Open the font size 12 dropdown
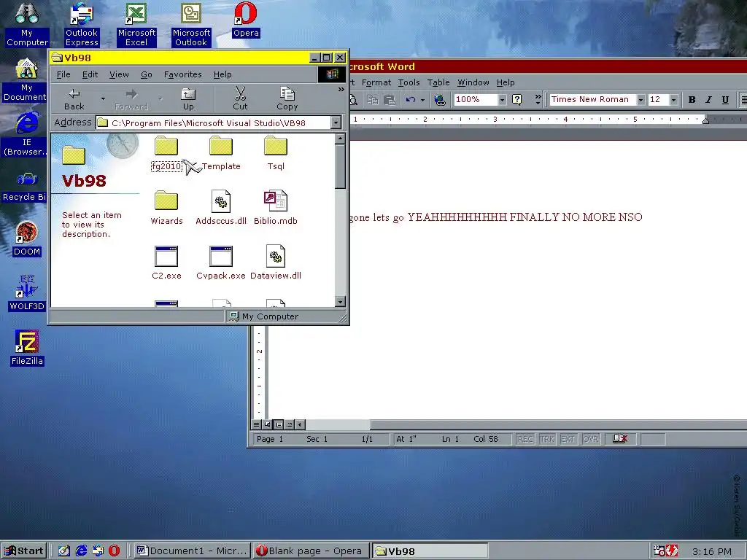The height and width of the screenshot is (560, 747). [673, 99]
